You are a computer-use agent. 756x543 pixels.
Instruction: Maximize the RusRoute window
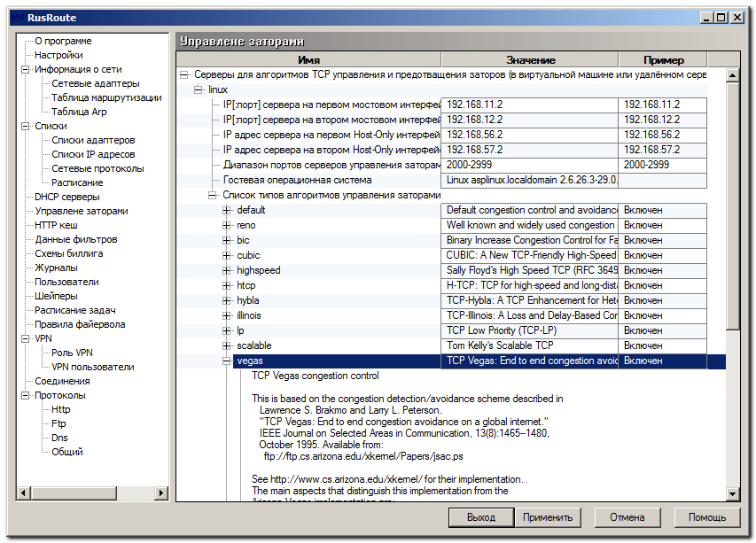point(721,18)
